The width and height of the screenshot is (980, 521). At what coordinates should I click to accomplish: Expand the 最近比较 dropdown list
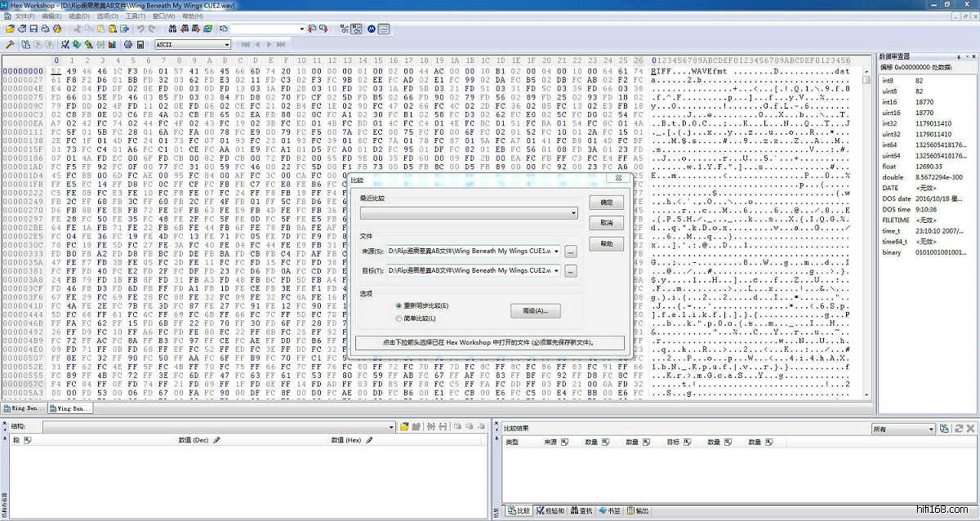point(573,213)
